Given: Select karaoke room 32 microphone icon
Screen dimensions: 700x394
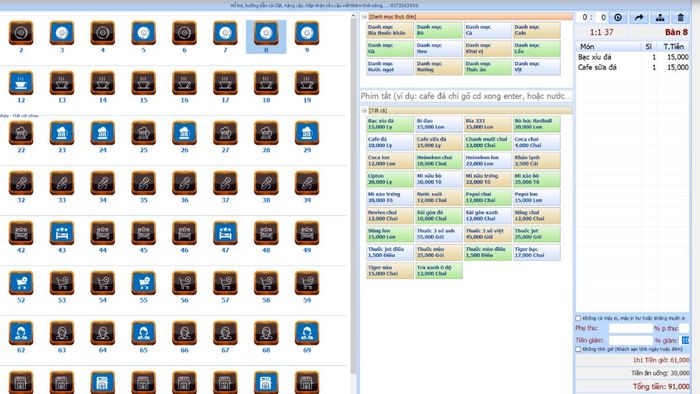Looking at the screenshot, I should click(21, 183).
